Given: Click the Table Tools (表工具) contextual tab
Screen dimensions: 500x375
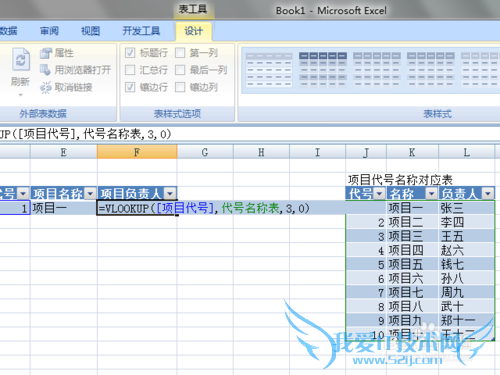Looking at the screenshot, I should click(193, 9).
